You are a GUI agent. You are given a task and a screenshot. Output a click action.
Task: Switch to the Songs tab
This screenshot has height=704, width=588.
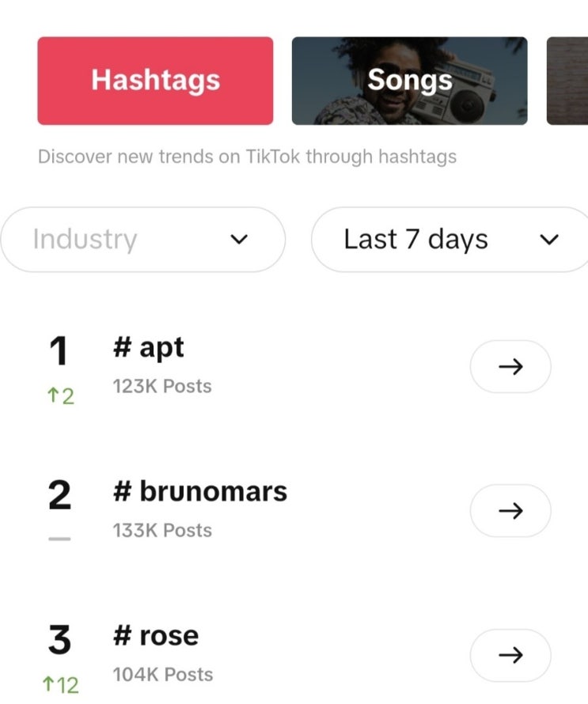pos(409,80)
